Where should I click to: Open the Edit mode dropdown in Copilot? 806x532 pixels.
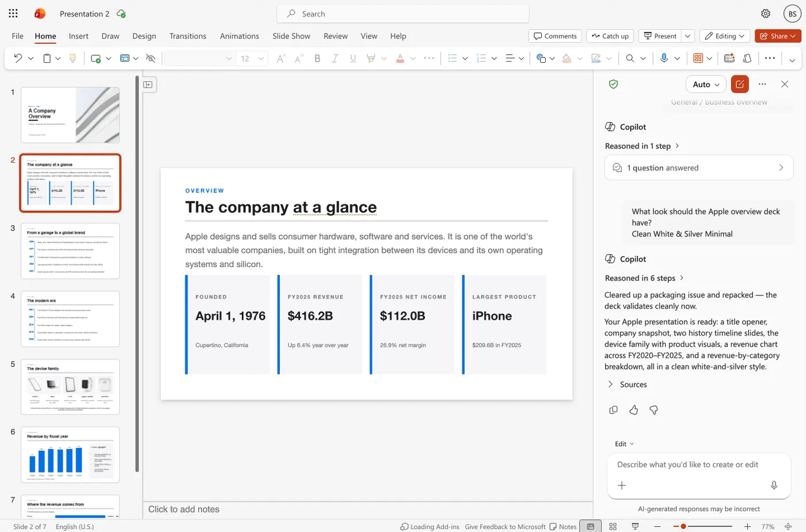click(625, 443)
